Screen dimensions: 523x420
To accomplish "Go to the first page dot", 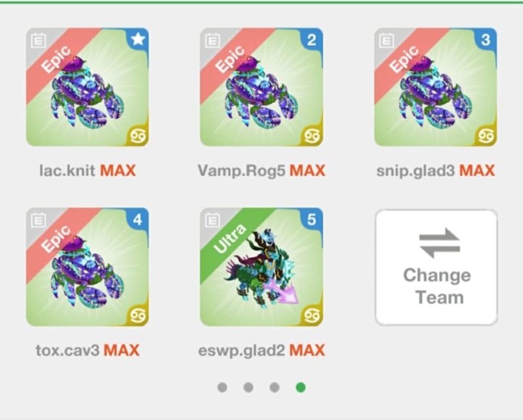I will 222,387.
